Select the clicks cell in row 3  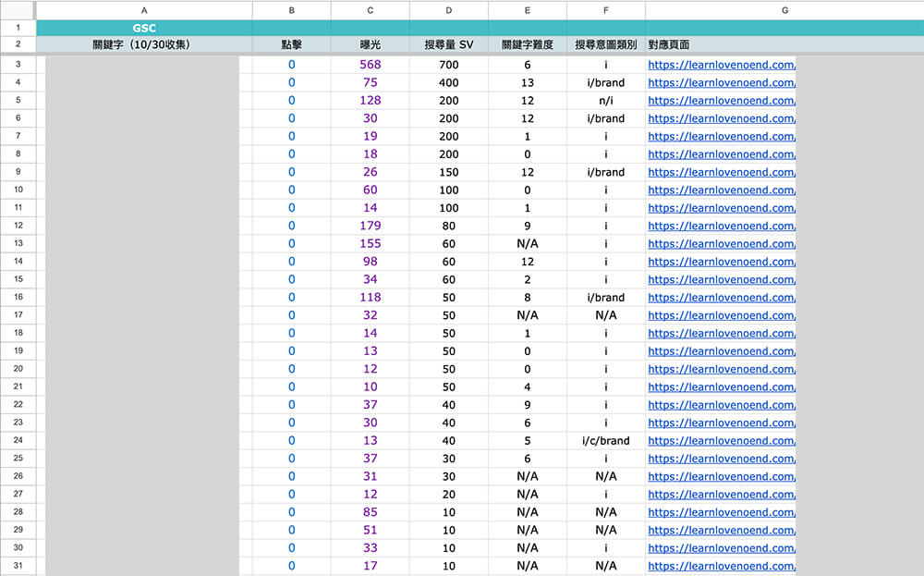(x=292, y=65)
